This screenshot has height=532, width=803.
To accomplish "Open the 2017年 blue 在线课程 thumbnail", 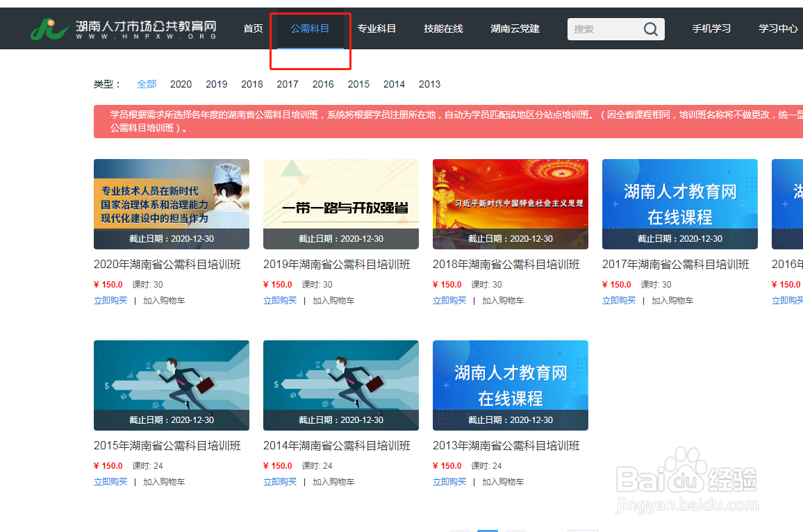I will click(680, 203).
